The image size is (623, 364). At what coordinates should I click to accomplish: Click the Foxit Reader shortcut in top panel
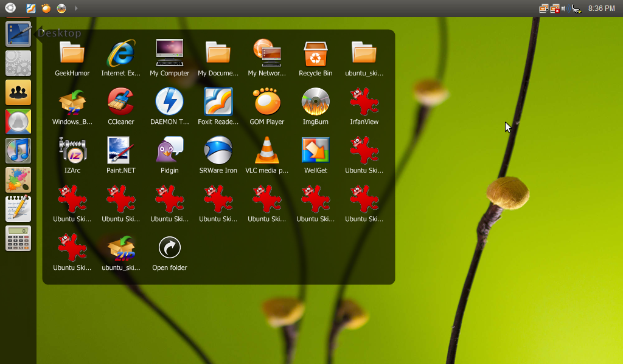tap(31, 8)
